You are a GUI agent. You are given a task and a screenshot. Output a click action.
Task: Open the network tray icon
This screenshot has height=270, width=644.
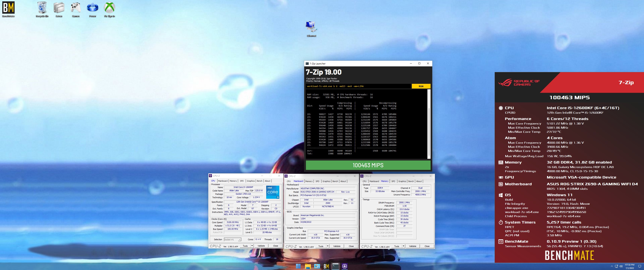point(616,266)
